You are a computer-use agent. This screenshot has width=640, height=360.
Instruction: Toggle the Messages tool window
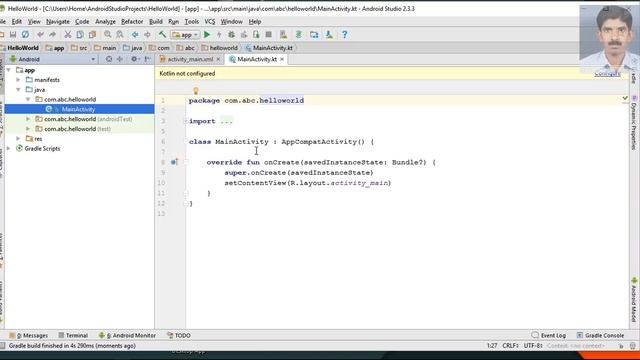pos(29,336)
